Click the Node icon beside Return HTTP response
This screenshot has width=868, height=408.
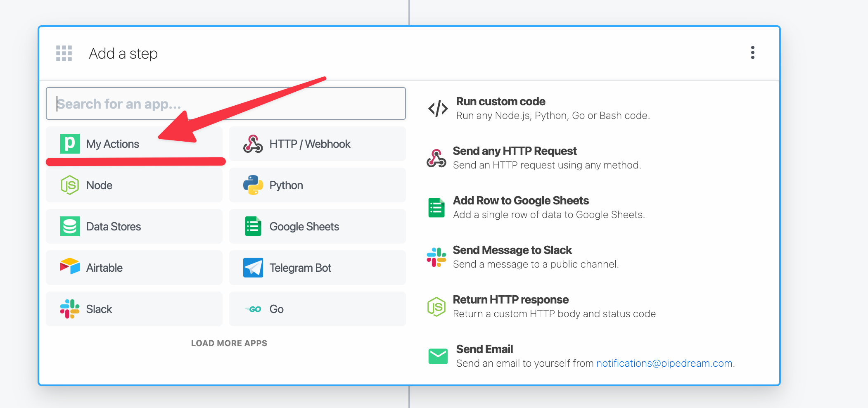tap(436, 307)
